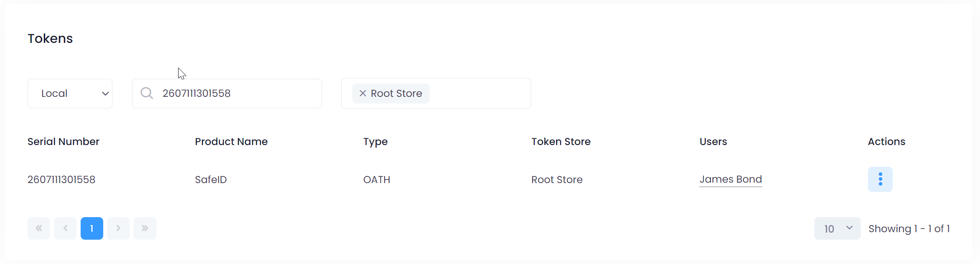This screenshot has height=264, width=980.
Task: Go to the previous page
Action: [x=66, y=228]
